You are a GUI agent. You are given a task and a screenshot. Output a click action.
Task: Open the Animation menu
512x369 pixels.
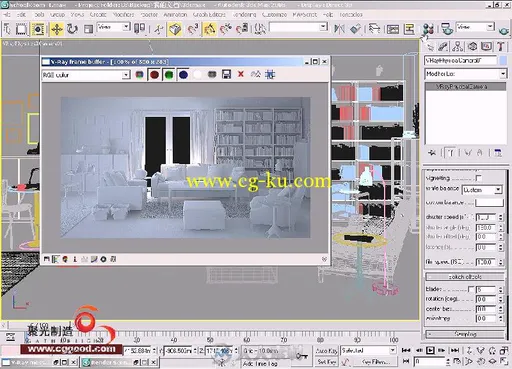(175, 15)
